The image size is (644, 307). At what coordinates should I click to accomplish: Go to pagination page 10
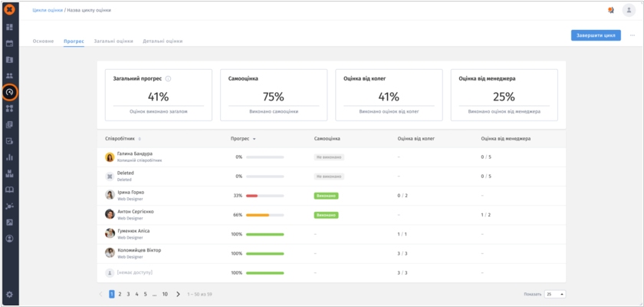pos(165,294)
